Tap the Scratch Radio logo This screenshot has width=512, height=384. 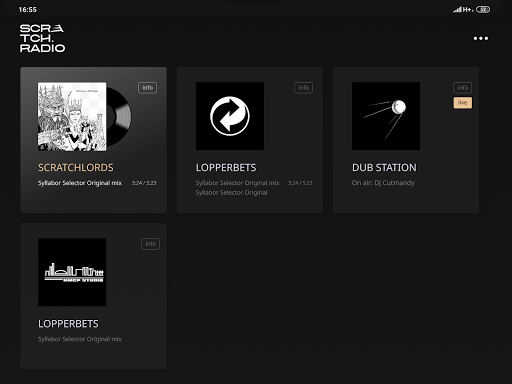(42, 38)
